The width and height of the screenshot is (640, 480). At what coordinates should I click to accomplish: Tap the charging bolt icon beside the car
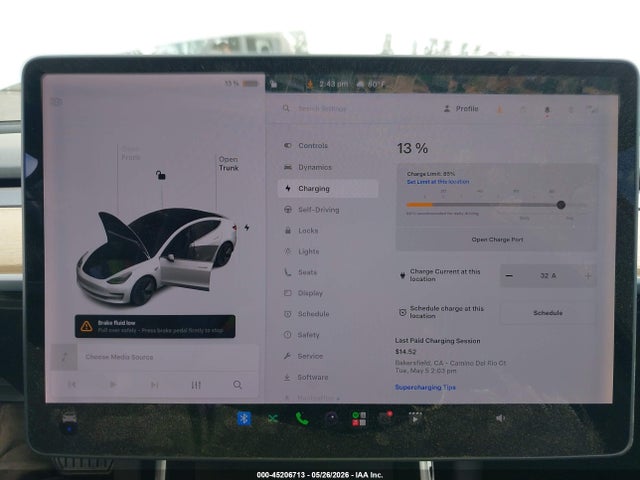[247, 227]
